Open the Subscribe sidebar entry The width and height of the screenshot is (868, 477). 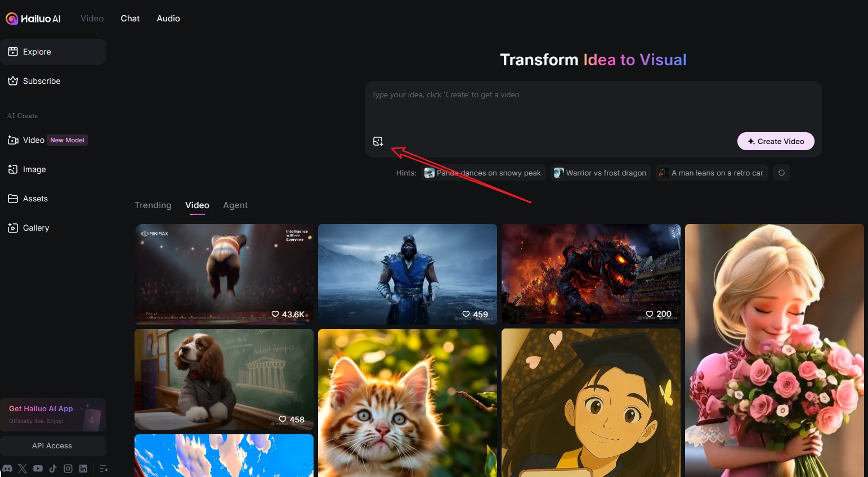click(53, 81)
